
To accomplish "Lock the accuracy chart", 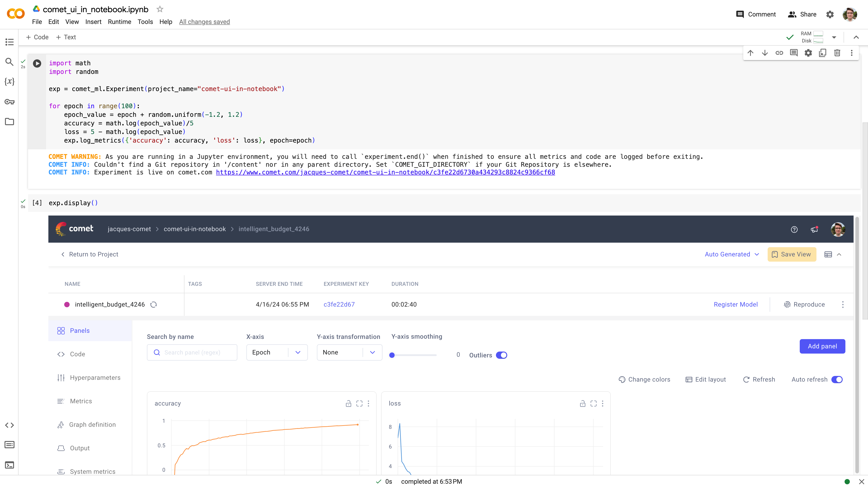I will pyautogui.click(x=348, y=404).
